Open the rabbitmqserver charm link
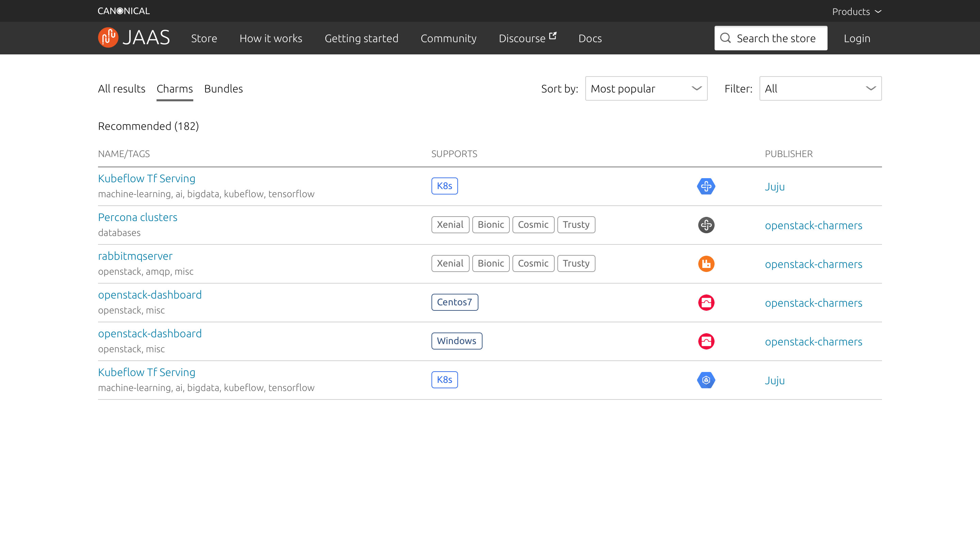This screenshot has width=980, height=544. click(135, 256)
